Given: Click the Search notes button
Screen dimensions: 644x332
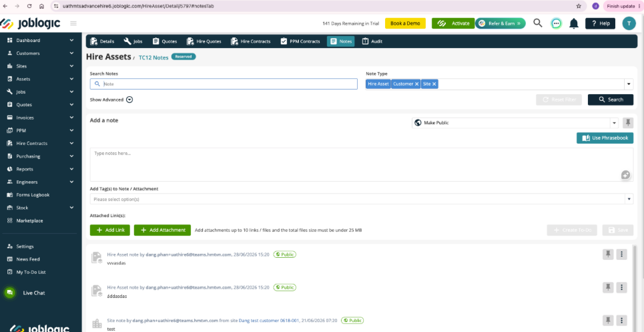Looking at the screenshot, I should pos(611,100).
